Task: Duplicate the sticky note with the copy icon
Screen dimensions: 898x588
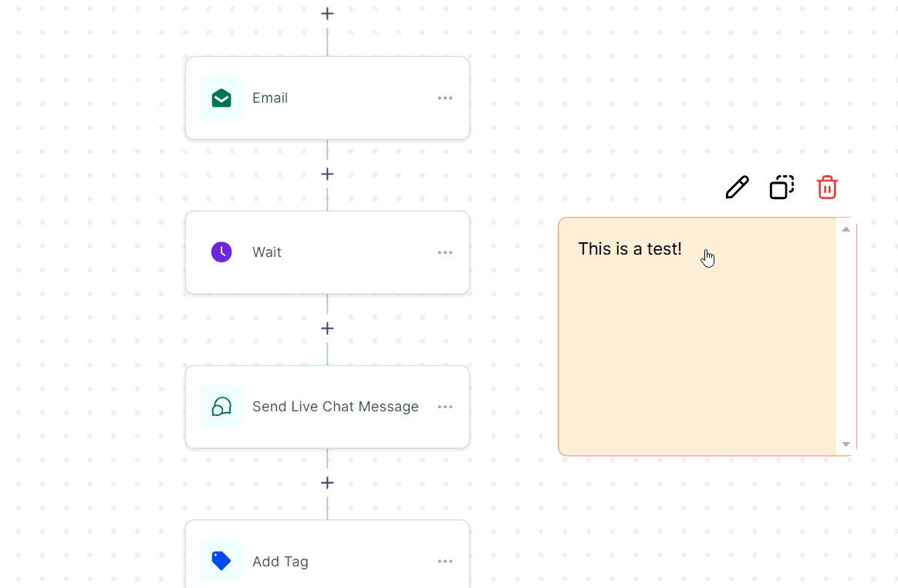Action: click(782, 187)
